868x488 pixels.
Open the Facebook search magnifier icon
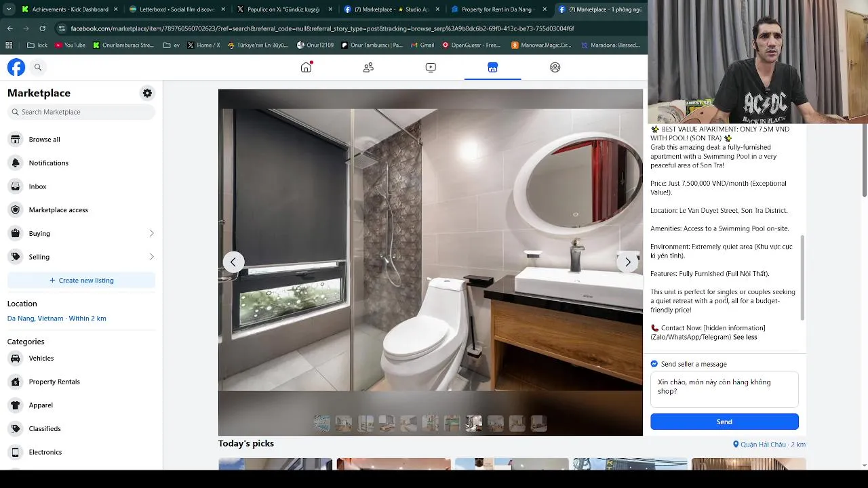coord(38,67)
